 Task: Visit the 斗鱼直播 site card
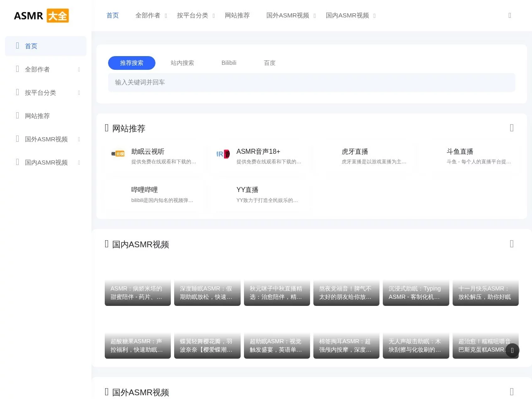pos(469,156)
